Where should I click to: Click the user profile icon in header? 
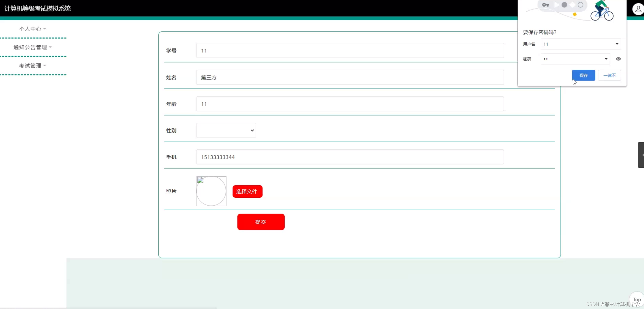click(638, 9)
